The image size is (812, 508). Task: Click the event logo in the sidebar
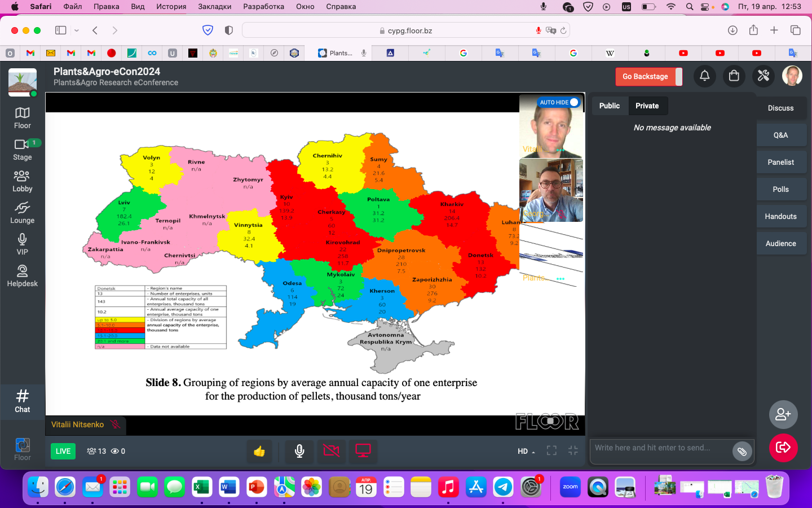click(x=23, y=82)
